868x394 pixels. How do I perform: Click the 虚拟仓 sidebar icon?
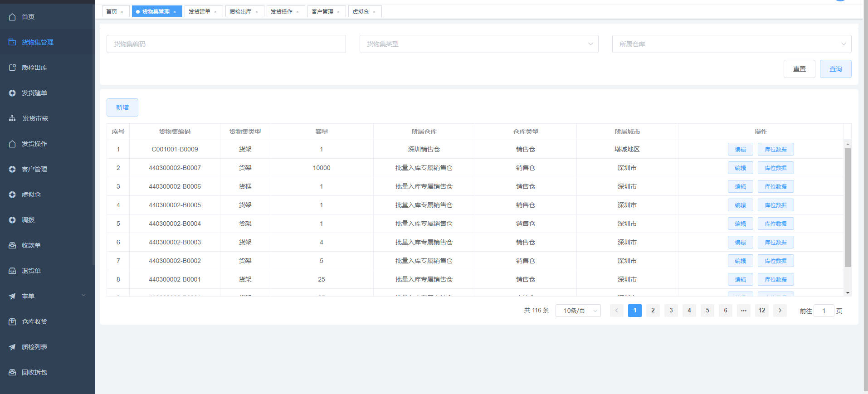click(12, 195)
